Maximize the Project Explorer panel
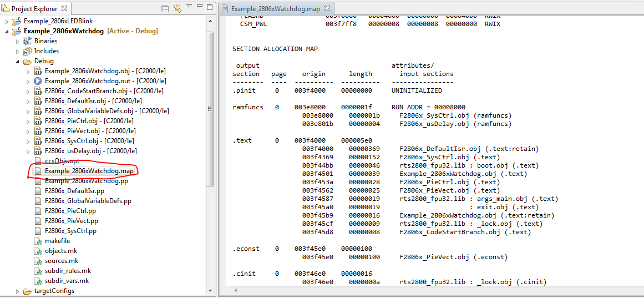The width and height of the screenshot is (644, 298). click(x=210, y=7)
